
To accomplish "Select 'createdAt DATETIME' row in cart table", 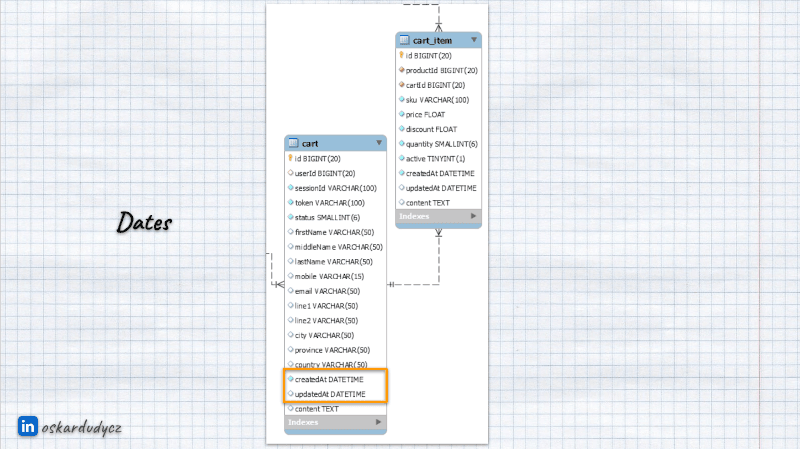I will [x=335, y=380].
